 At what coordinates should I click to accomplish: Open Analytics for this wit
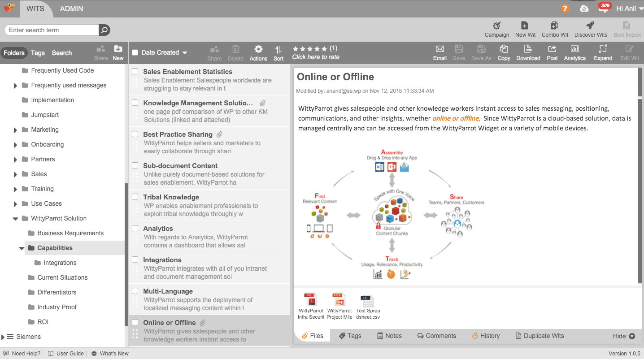tap(574, 52)
